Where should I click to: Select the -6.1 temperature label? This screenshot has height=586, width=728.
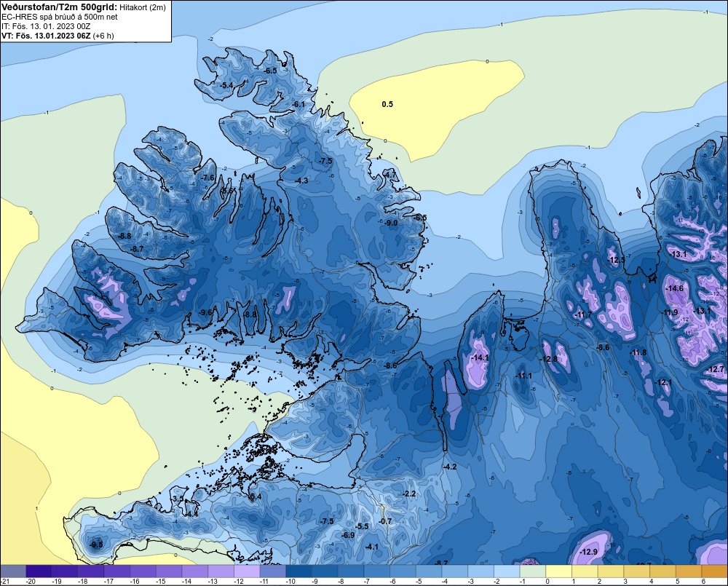(x=298, y=105)
